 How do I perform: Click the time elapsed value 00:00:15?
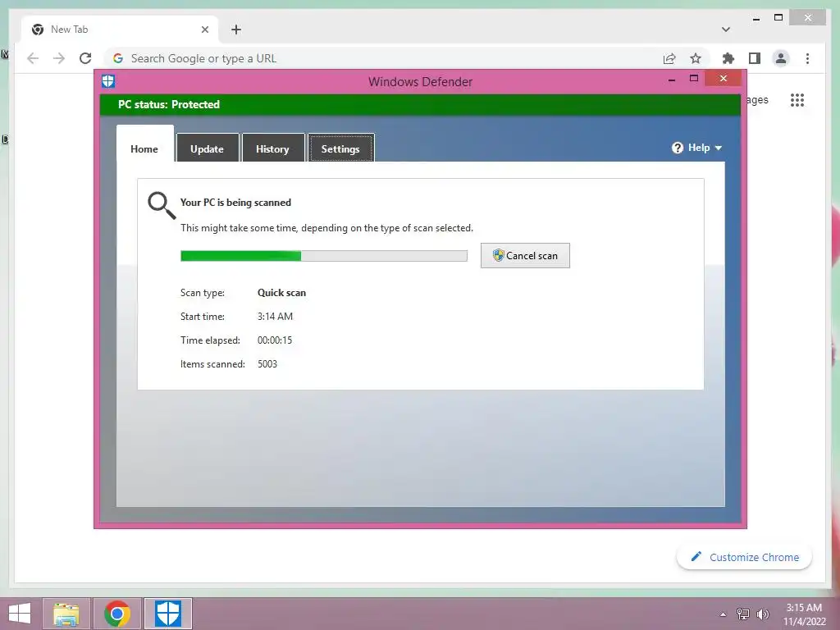(x=275, y=340)
